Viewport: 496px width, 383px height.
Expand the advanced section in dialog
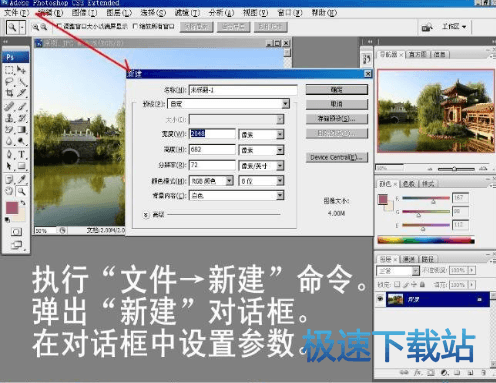pos(146,215)
